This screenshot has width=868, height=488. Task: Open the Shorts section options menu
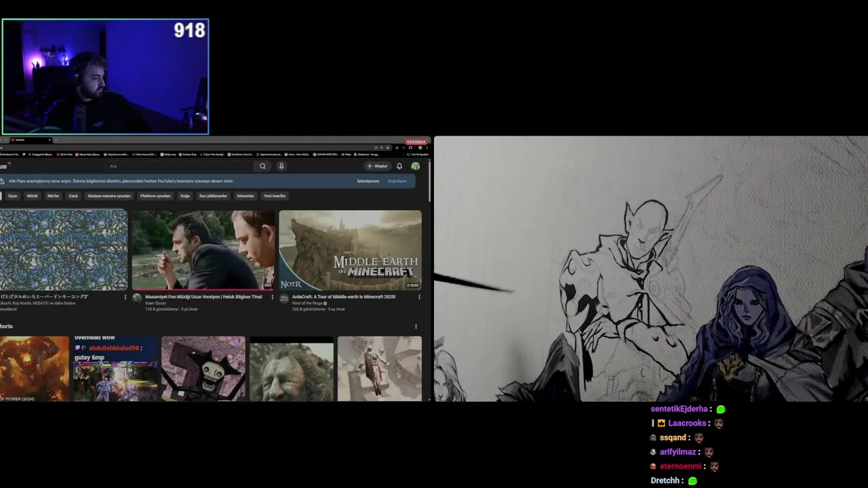click(416, 326)
